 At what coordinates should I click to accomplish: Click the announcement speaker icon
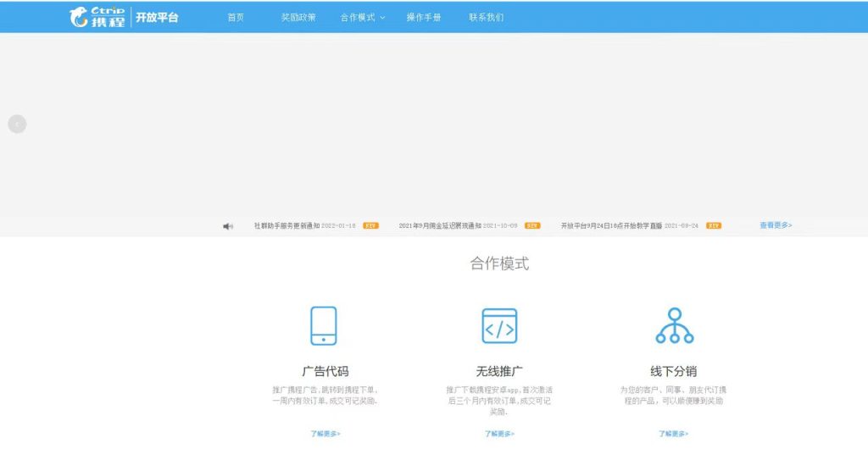coord(228,226)
